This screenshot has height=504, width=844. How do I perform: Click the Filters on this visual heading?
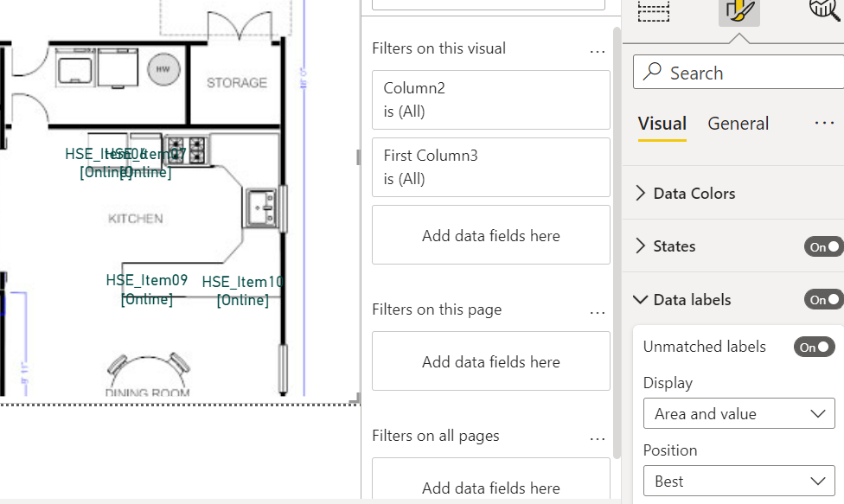click(x=438, y=48)
